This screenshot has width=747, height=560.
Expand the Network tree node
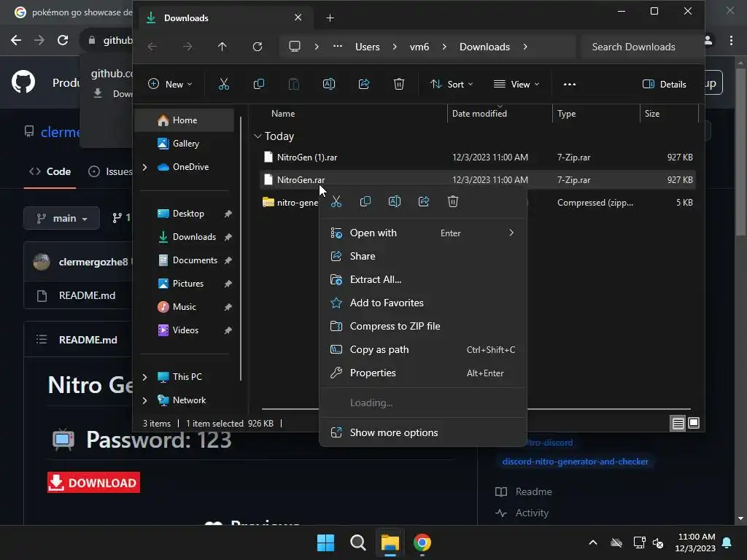[145, 400]
